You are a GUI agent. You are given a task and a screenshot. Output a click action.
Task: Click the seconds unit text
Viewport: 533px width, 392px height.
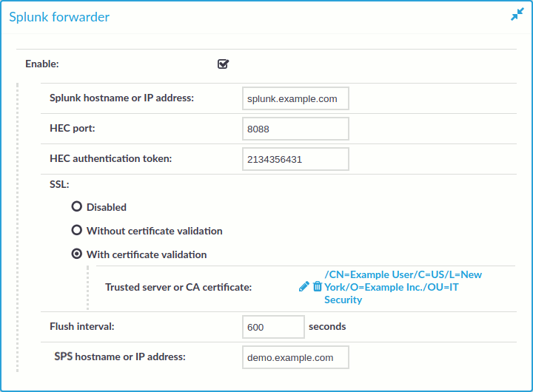coord(327,326)
